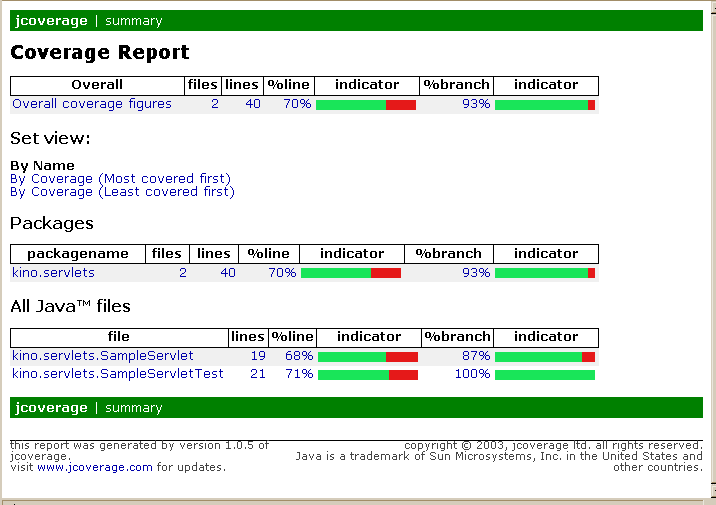This screenshot has width=716, height=505.
Task: Open the kino.servlets package link
Action: 53,272
